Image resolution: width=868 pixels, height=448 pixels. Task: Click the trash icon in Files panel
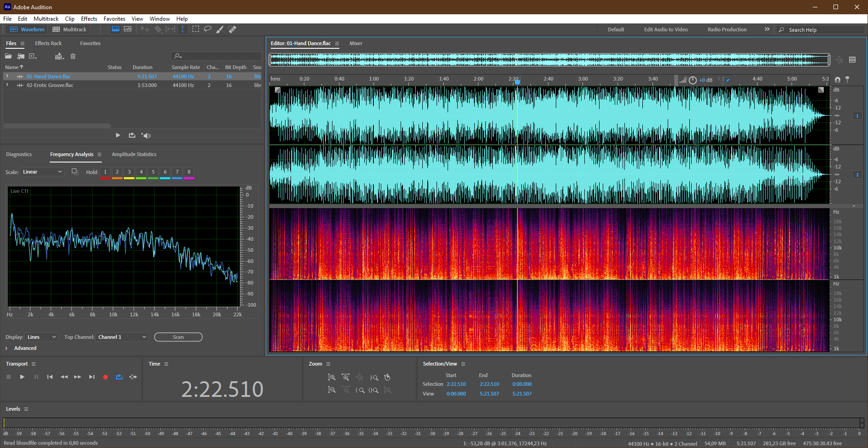73,56
